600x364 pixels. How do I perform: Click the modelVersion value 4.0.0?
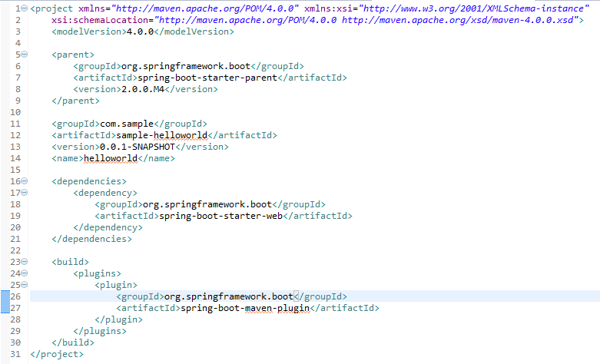click(x=140, y=31)
